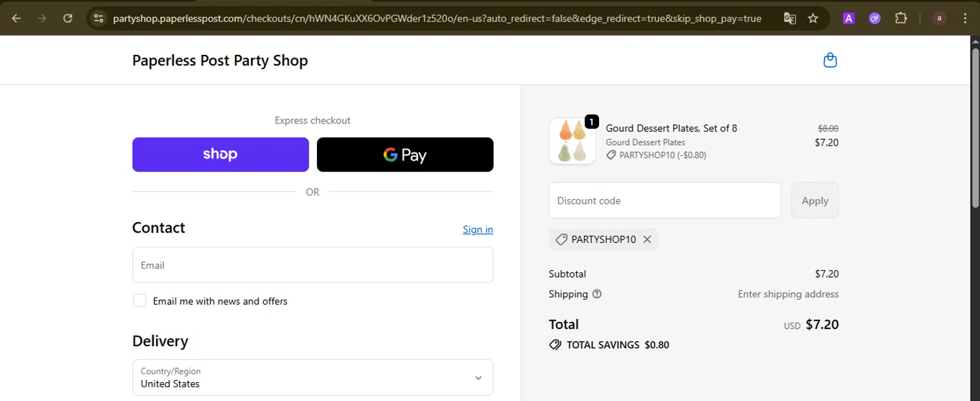This screenshot has height=401, width=980.
Task: Open the Chrome three-dot menu
Action: [965, 18]
